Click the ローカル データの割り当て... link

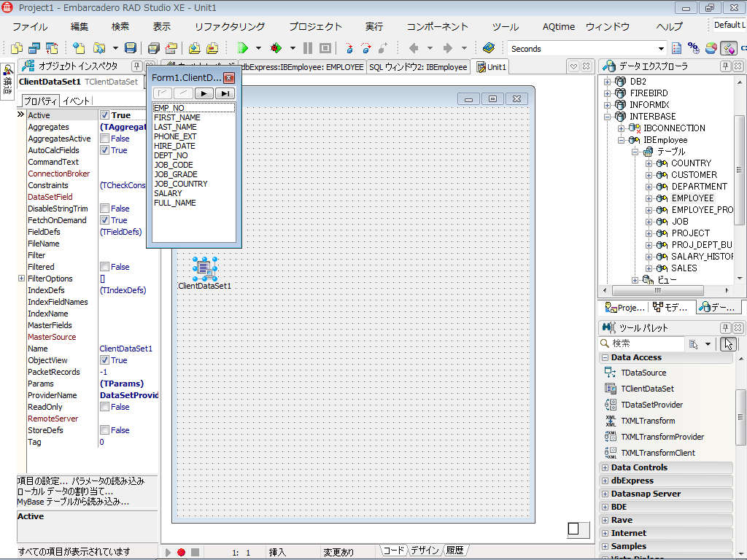(65, 491)
